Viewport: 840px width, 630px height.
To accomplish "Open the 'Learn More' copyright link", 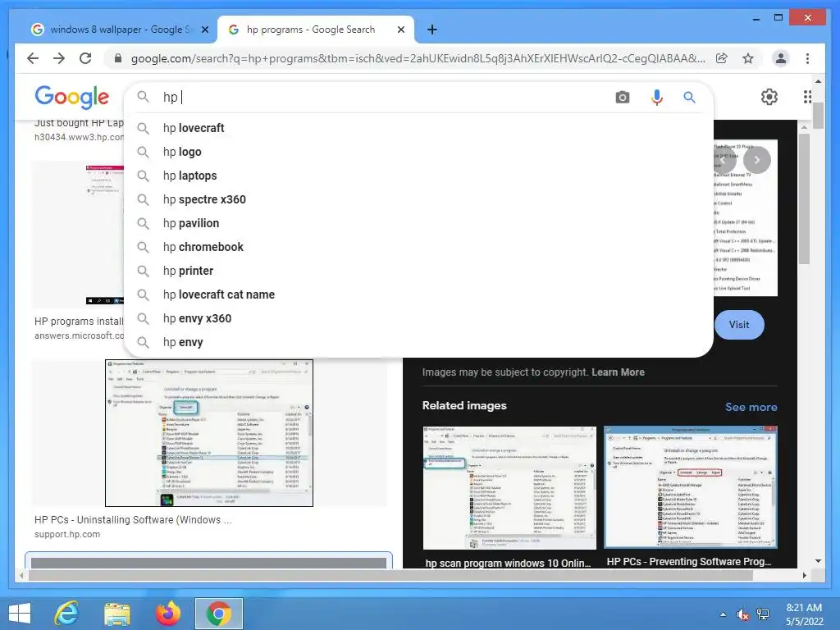I will point(618,372).
